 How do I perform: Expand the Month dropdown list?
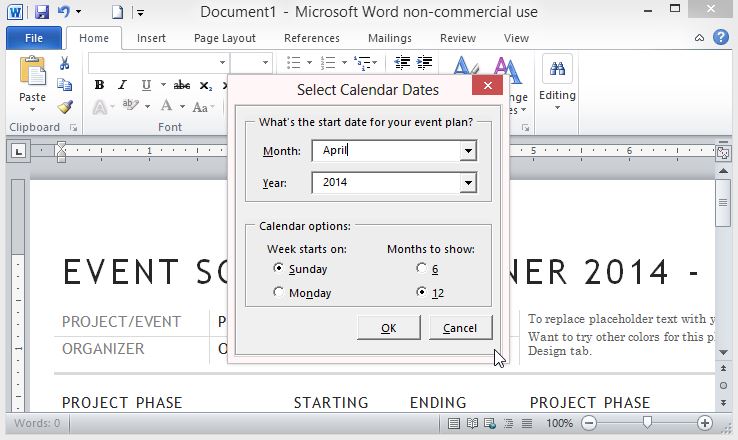pyautogui.click(x=467, y=152)
